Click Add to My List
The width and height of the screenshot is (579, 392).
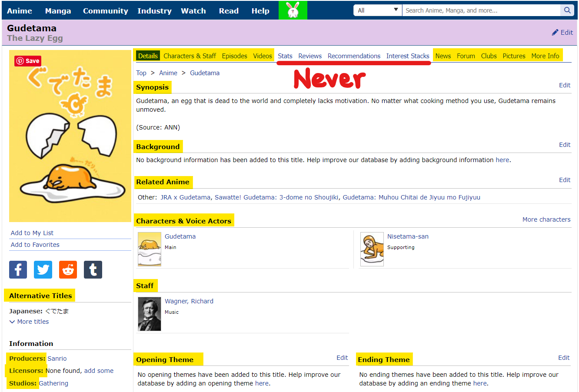pyautogui.click(x=32, y=233)
